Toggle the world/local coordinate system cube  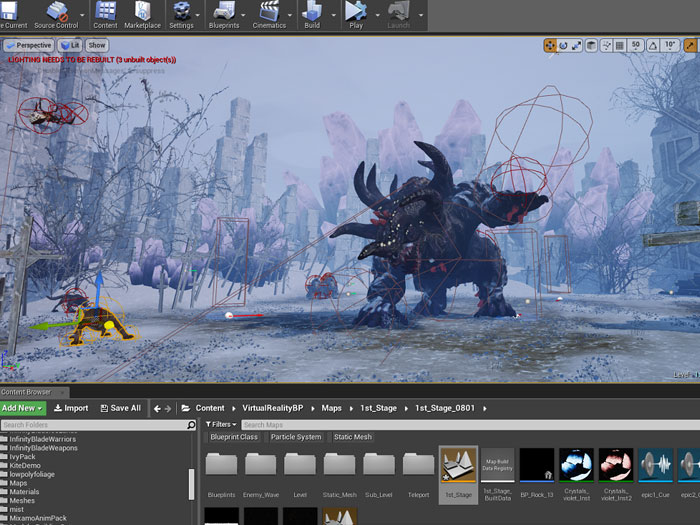tap(592, 45)
